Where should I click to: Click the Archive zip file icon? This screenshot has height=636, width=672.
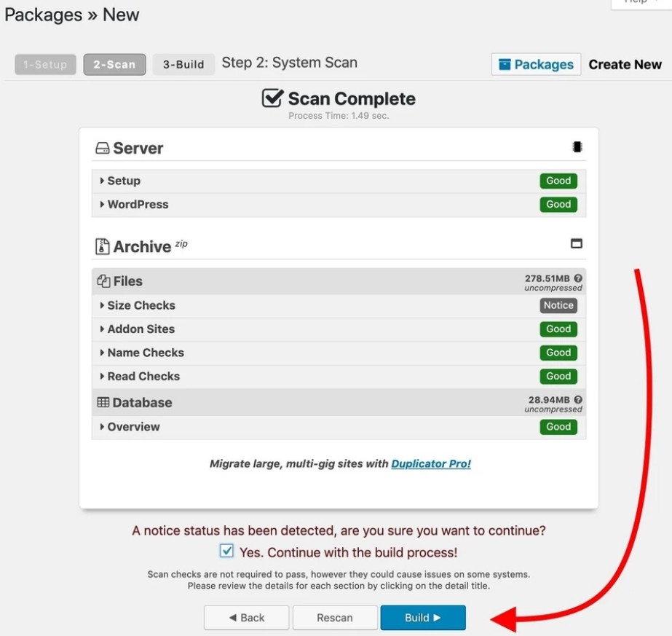pos(102,246)
